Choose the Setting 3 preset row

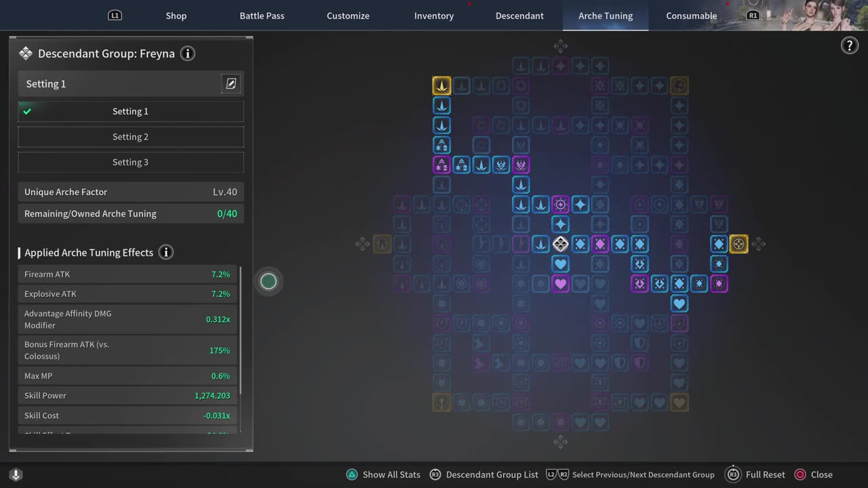130,162
